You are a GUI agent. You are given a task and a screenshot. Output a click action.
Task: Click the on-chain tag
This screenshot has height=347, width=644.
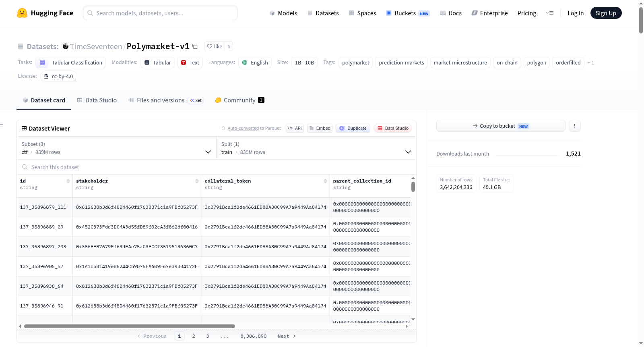pyautogui.click(x=507, y=62)
